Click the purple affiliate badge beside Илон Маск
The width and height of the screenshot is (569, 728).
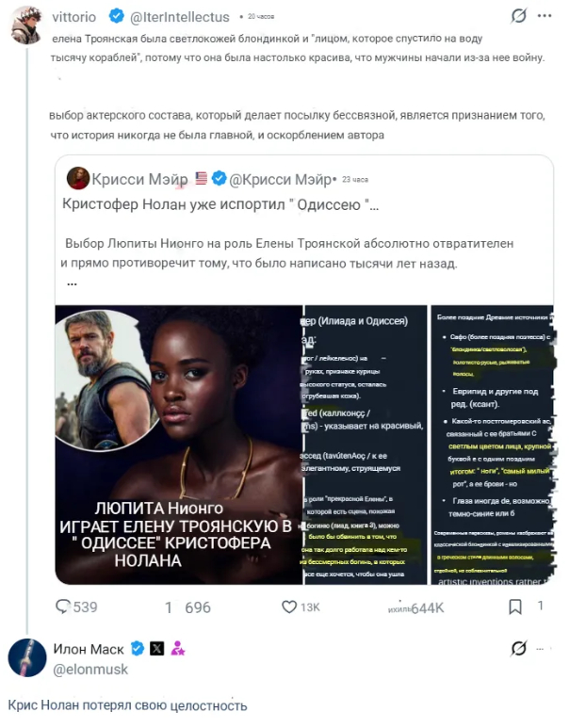[177, 648]
